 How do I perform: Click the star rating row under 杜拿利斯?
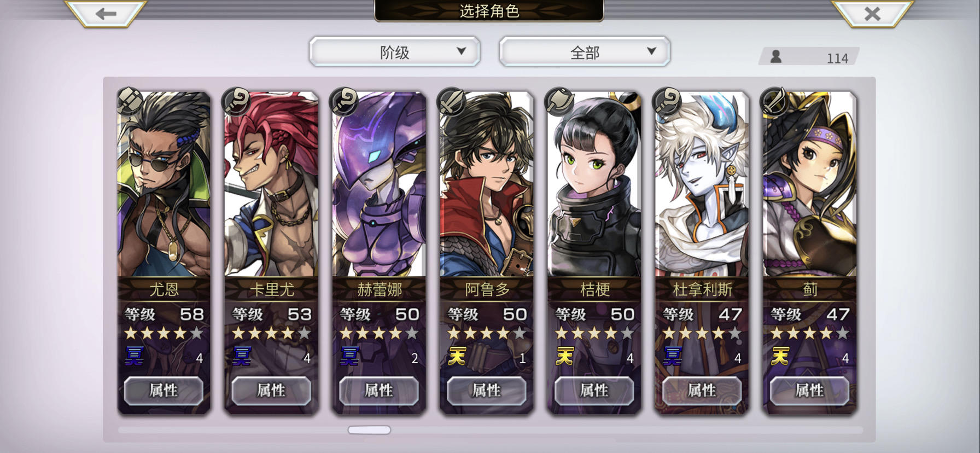702,333
